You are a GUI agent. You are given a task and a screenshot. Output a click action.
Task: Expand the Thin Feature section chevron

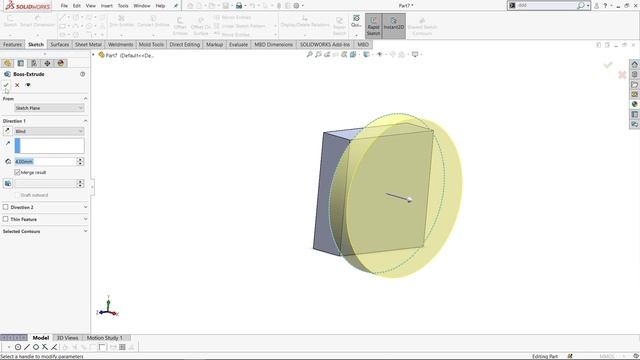(85, 219)
